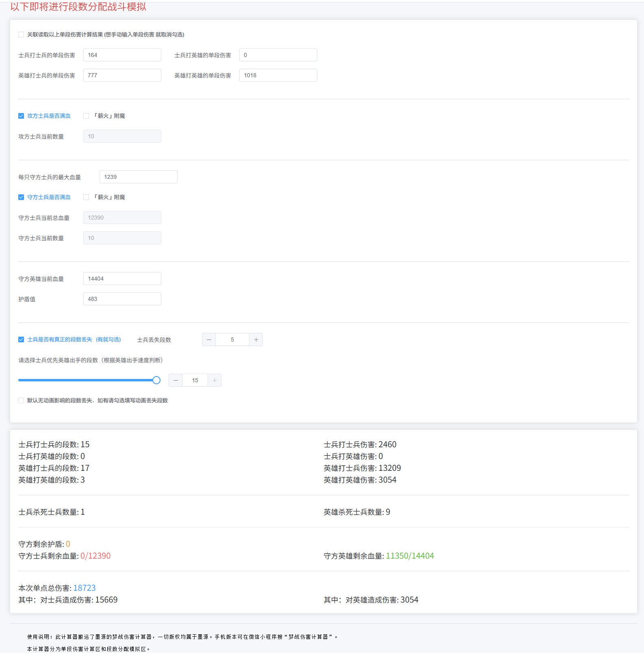Click segment count value field 15
The image size is (644, 653).
[x=195, y=380]
